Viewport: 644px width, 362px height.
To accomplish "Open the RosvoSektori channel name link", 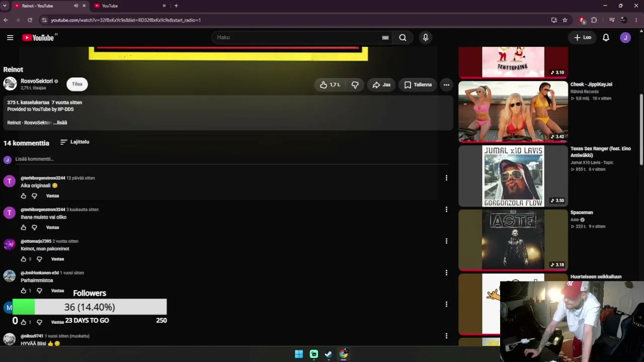I will pos(37,81).
